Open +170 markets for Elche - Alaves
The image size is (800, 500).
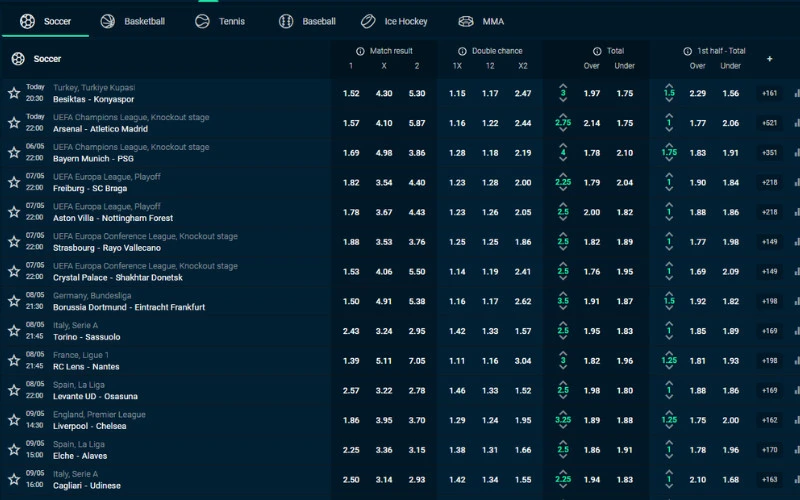(769, 450)
